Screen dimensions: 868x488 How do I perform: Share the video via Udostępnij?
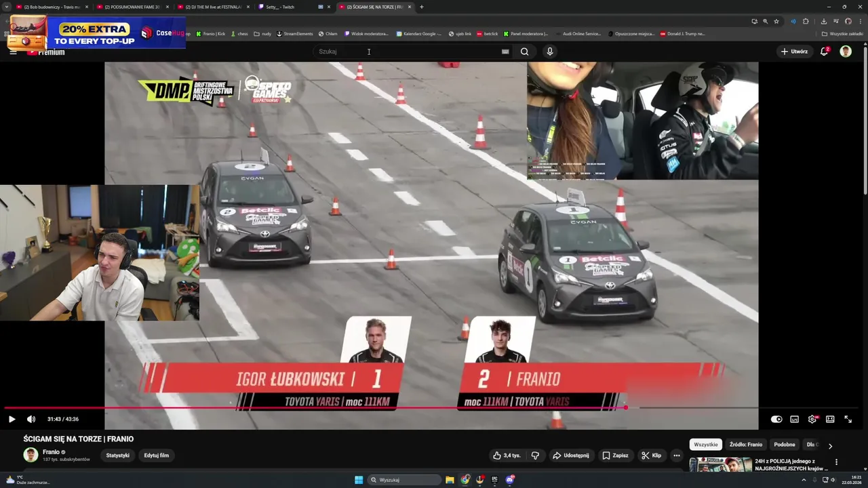coord(570,455)
